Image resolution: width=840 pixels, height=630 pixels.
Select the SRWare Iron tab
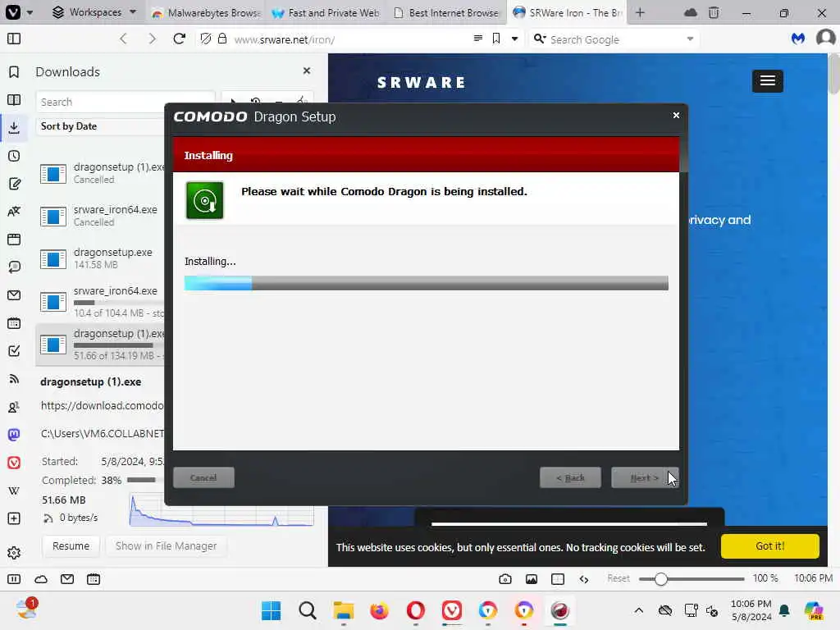click(567, 12)
